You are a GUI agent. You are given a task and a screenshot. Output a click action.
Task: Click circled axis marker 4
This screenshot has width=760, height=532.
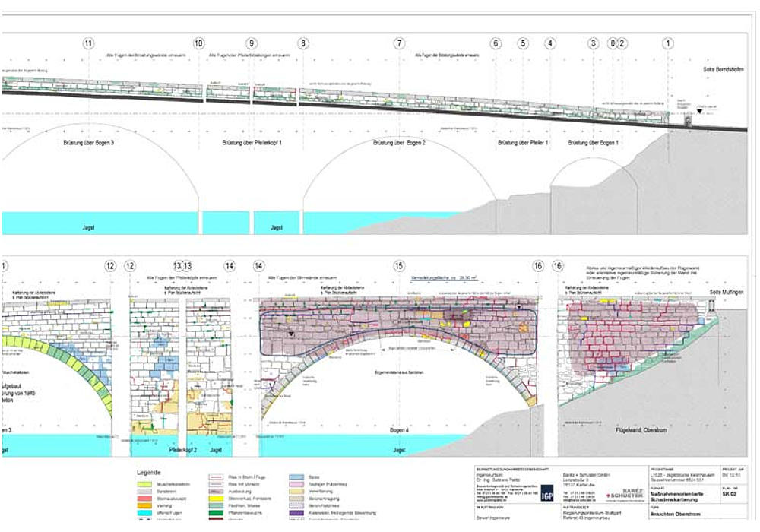[x=549, y=43]
